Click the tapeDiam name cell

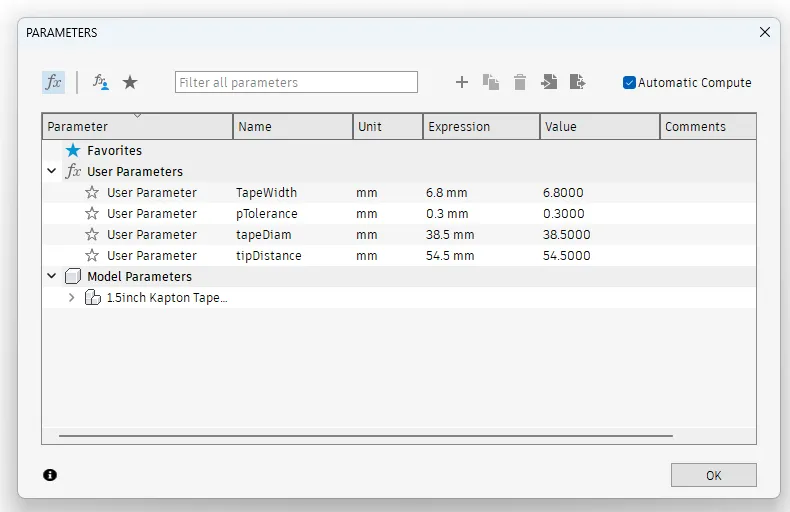coord(264,234)
